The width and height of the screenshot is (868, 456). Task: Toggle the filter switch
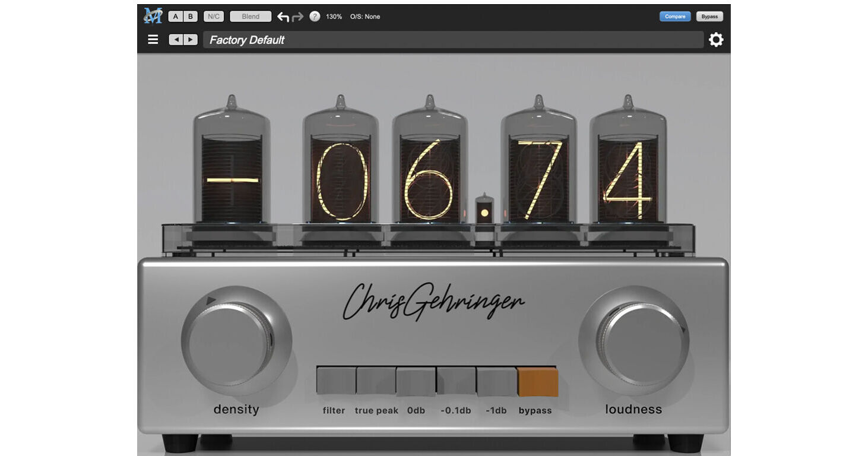tap(336, 381)
